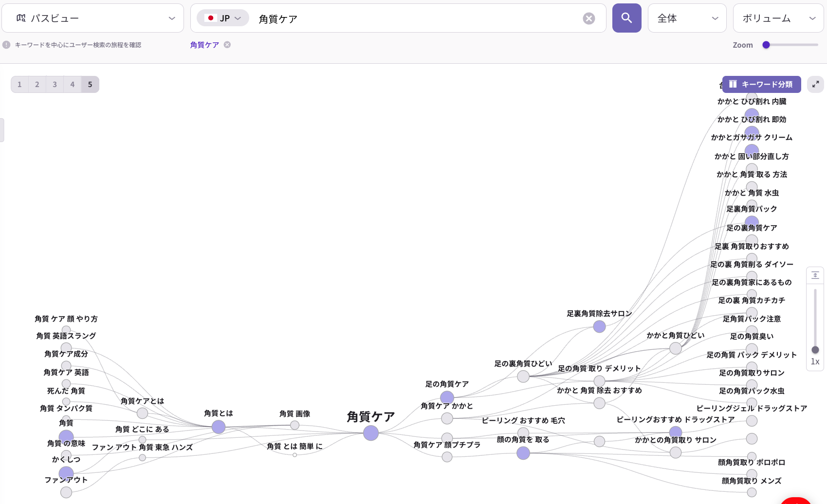Click the 角質 とは 簡単 に node
Viewport: 827px width, 504px height.
coord(294,455)
